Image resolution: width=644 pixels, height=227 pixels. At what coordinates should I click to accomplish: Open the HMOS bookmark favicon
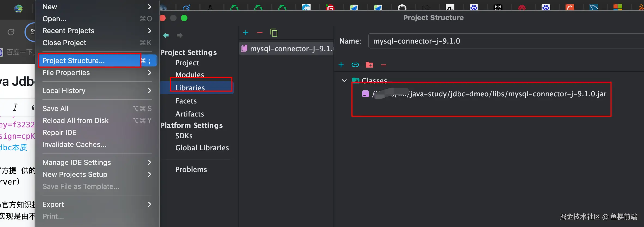[x=498, y=8]
